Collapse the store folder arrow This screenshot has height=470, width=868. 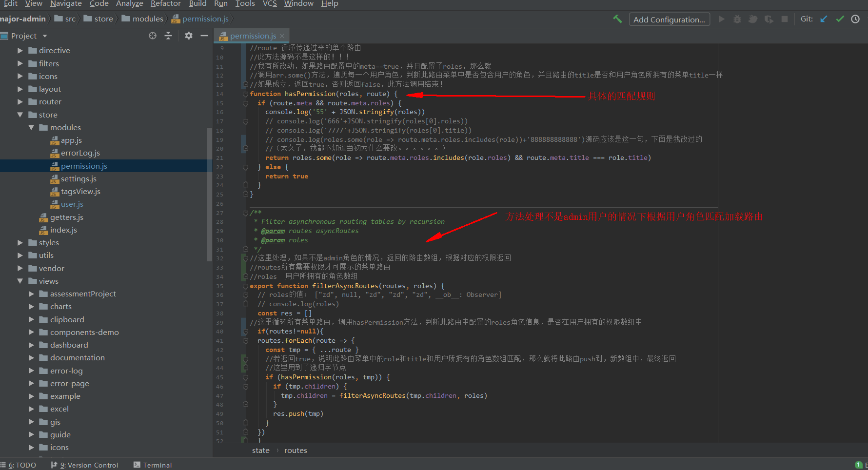click(x=20, y=115)
